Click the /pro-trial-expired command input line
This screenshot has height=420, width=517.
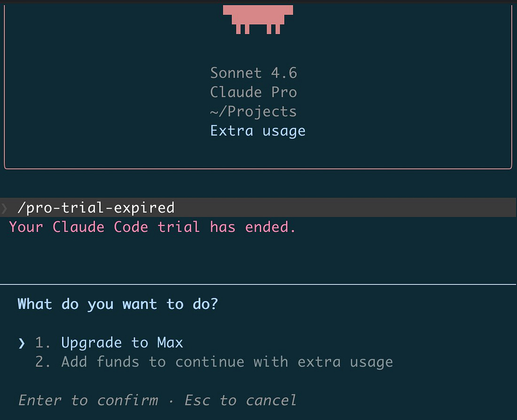258,207
